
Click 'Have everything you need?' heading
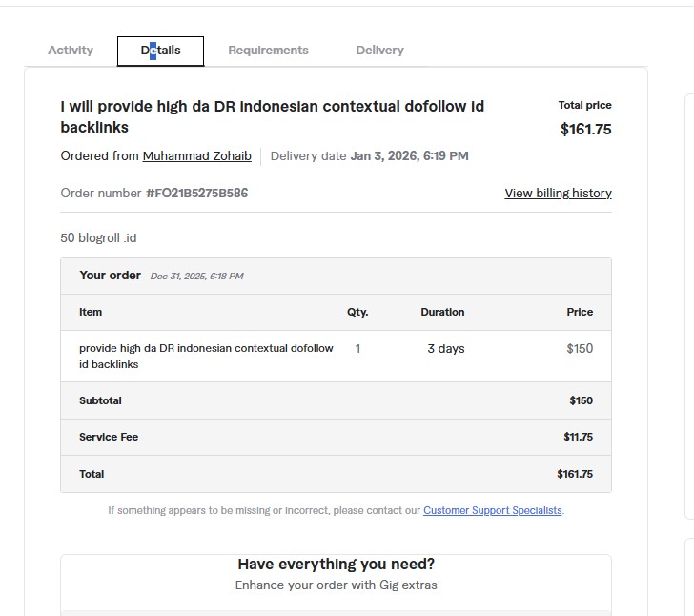[x=336, y=565]
